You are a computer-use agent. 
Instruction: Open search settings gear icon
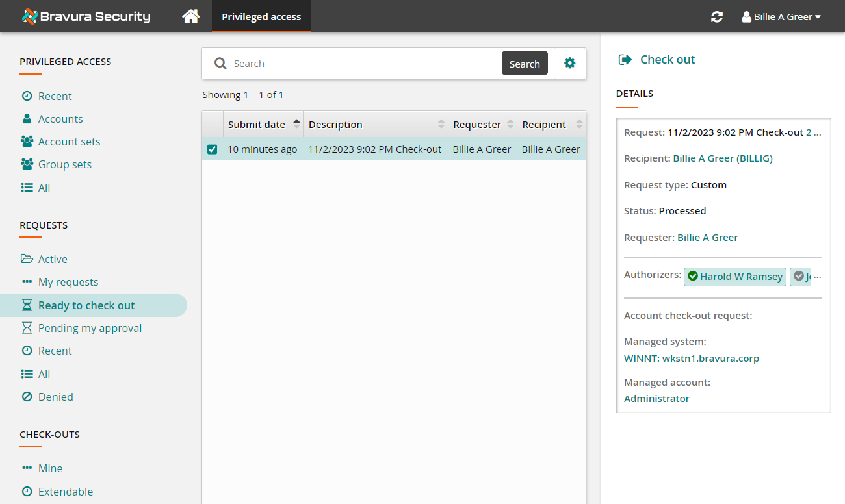click(x=569, y=63)
